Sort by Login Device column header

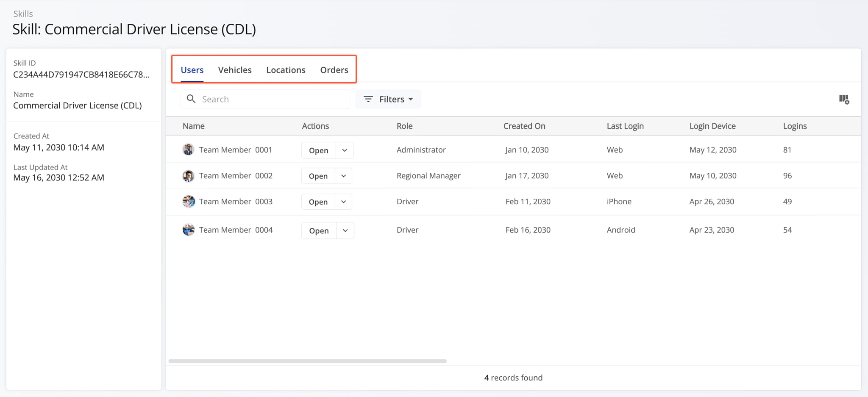pyautogui.click(x=712, y=126)
